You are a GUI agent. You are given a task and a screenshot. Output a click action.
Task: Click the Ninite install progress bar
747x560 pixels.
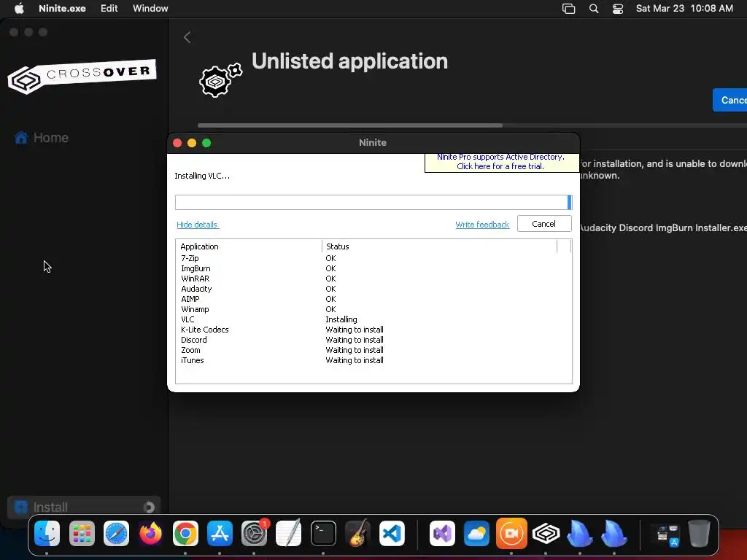tap(373, 203)
